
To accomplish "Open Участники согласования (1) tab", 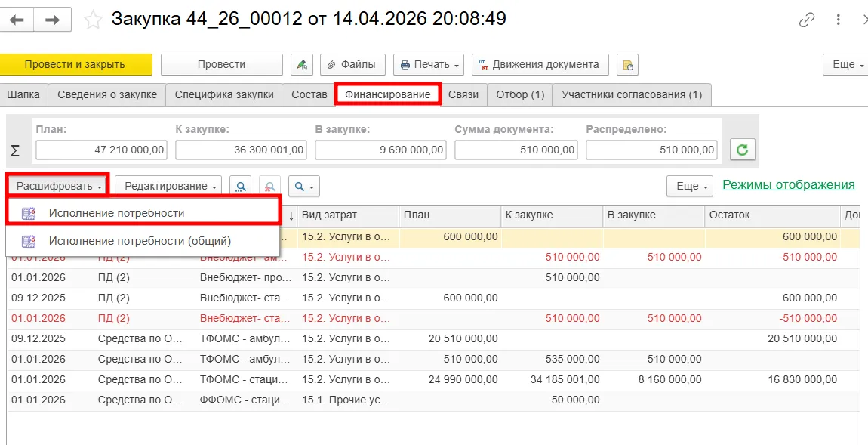I will click(632, 94).
